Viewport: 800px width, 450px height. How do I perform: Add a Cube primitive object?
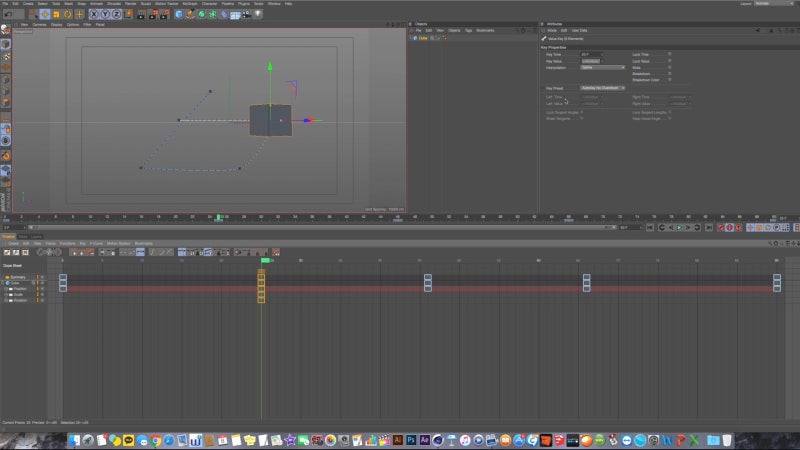pyautogui.click(x=179, y=15)
